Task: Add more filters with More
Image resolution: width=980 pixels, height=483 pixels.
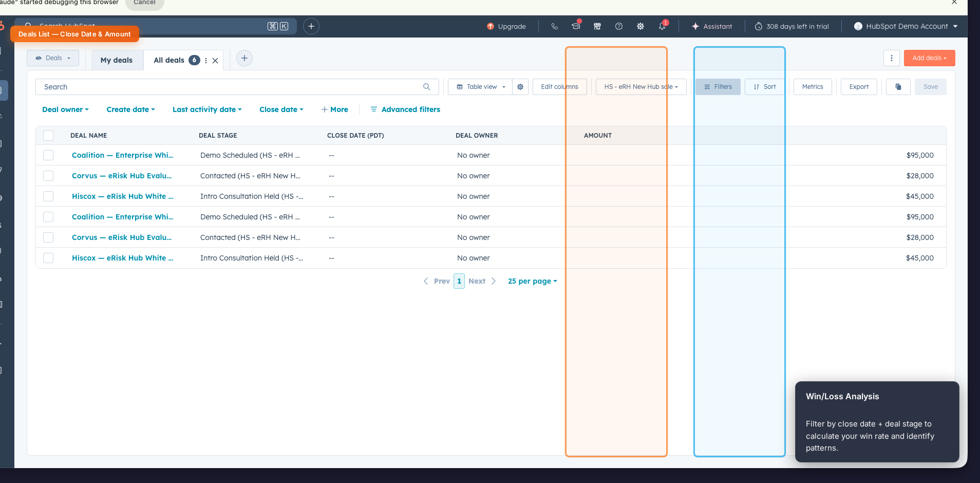Action: tap(335, 109)
